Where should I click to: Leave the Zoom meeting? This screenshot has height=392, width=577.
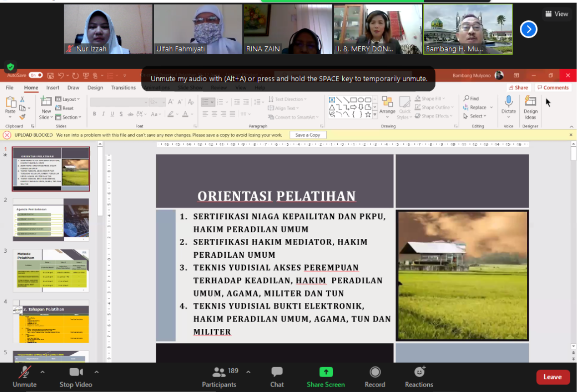tap(553, 377)
